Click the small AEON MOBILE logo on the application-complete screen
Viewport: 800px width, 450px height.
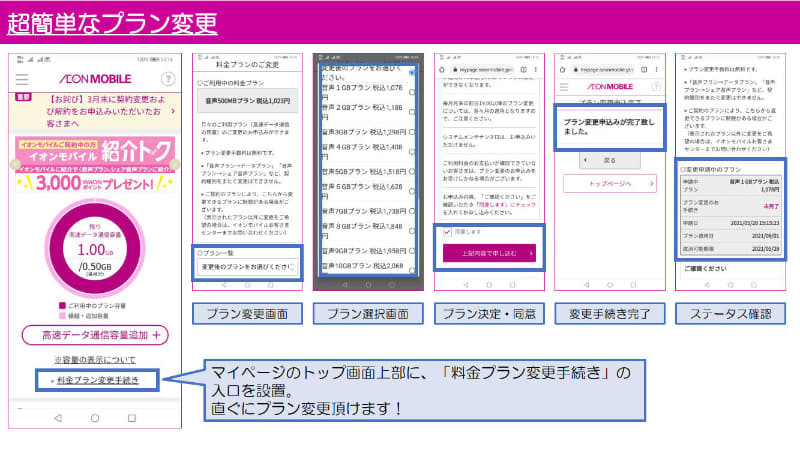(610, 87)
